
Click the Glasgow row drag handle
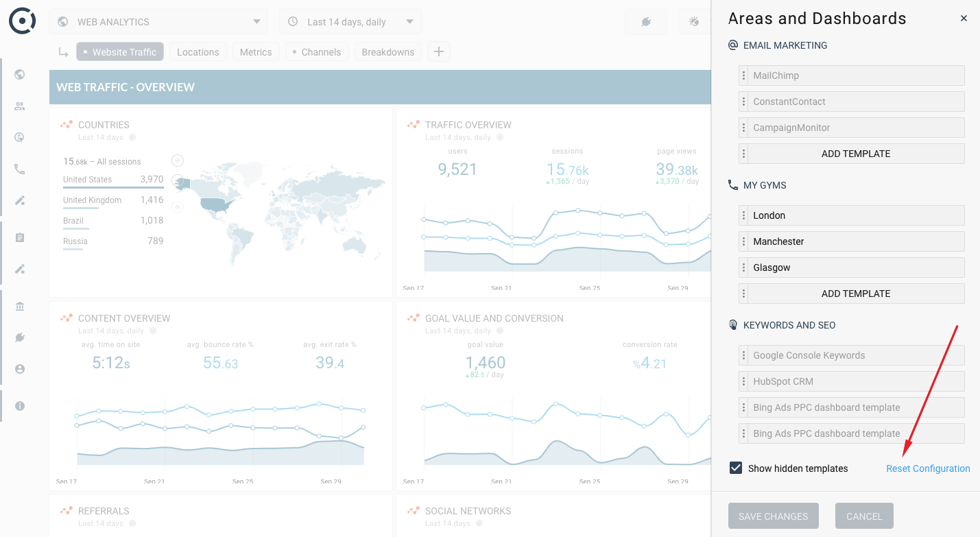743,267
